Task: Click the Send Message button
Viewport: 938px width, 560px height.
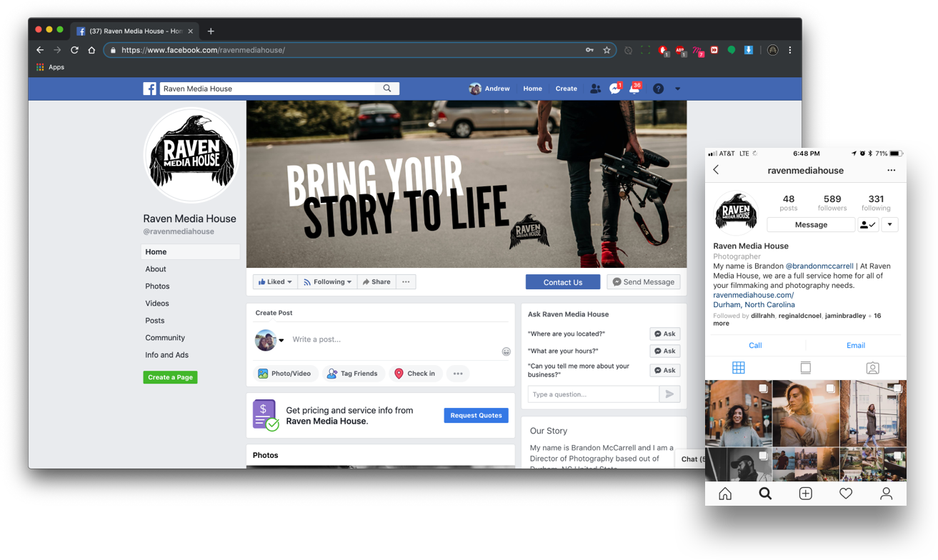Action: pos(644,282)
